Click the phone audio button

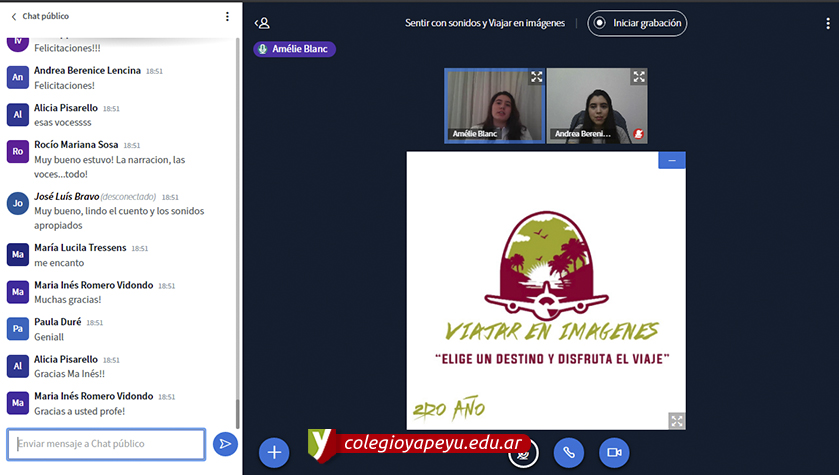tap(569, 452)
